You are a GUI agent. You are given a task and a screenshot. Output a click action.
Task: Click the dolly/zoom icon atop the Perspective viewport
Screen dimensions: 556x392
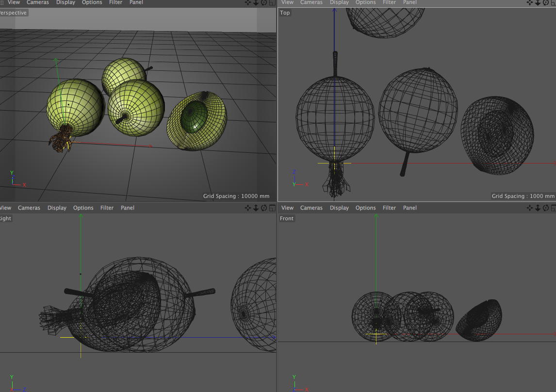click(x=255, y=3)
